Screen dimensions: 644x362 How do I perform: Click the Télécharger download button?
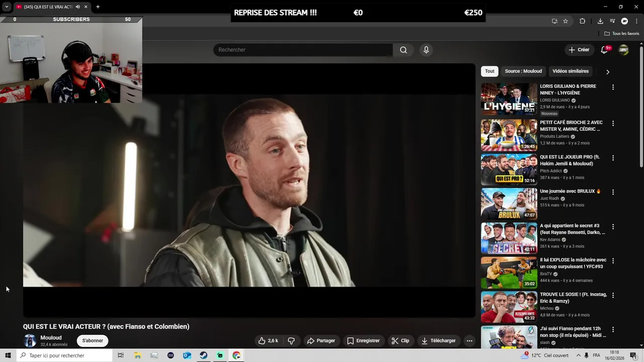(439, 340)
